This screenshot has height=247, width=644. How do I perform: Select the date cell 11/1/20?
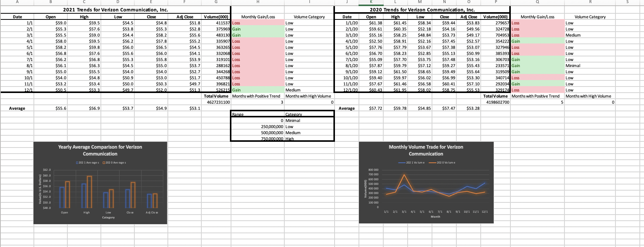(x=347, y=84)
